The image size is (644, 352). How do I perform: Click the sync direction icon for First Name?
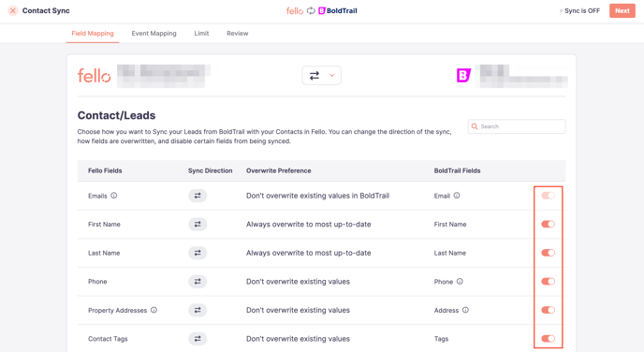198,225
